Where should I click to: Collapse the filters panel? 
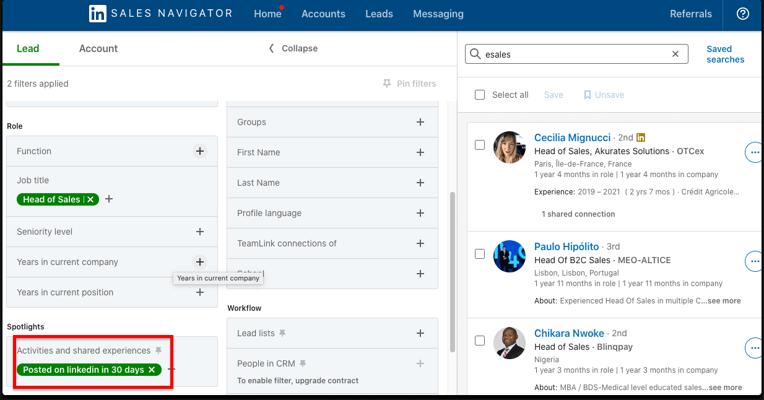(293, 48)
